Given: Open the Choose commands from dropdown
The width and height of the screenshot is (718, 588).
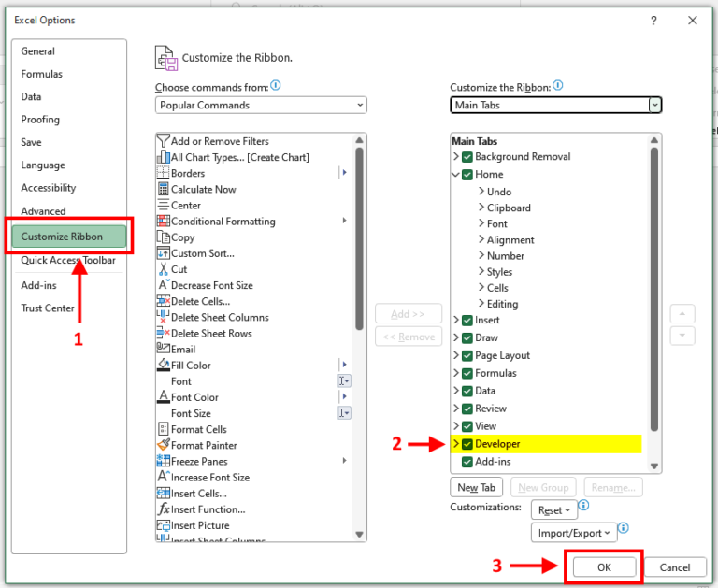Looking at the screenshot, I should (261, 106).
